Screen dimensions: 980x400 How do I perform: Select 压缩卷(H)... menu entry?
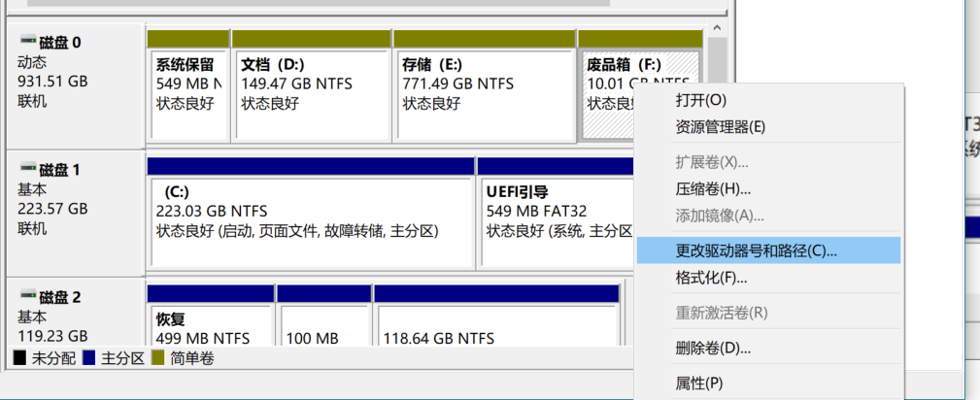[713, 188]
